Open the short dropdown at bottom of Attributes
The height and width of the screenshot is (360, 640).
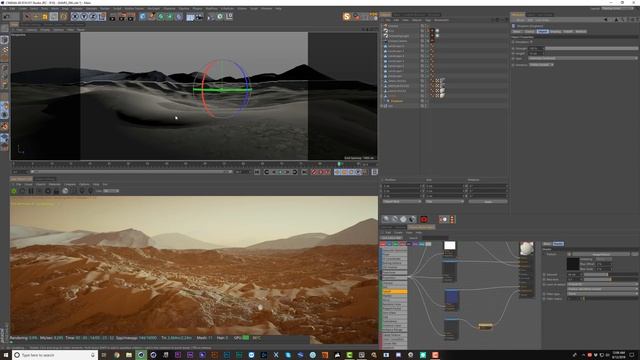(x=541, y=64)
